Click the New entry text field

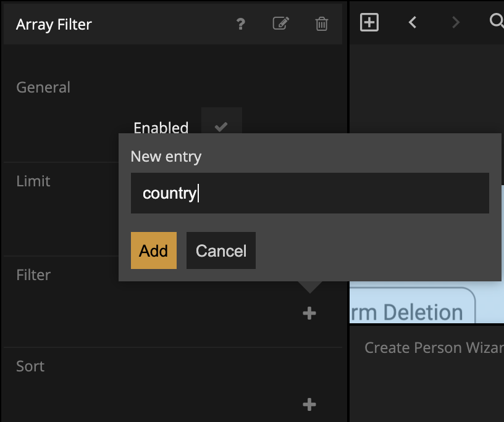click(x=309, y=193)
